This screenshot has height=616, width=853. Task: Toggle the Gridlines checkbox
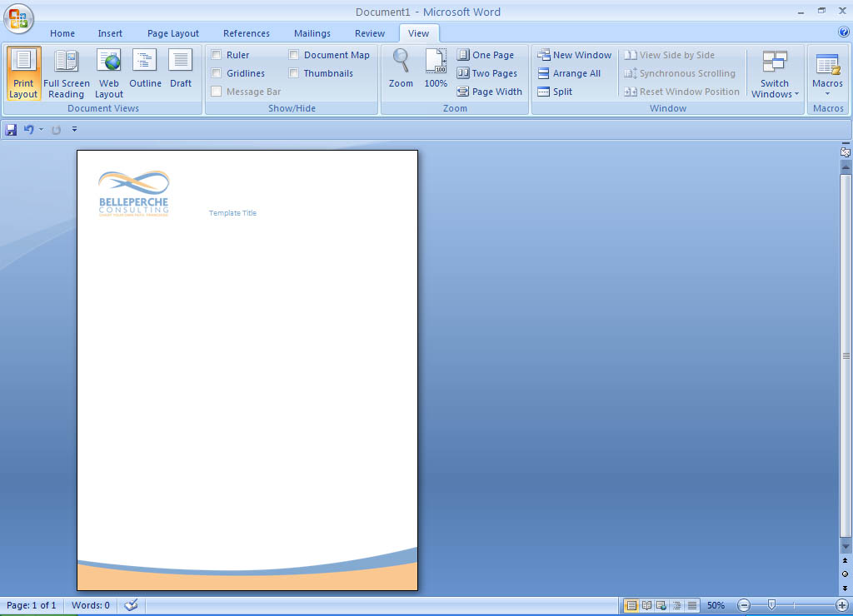(217, 73)
